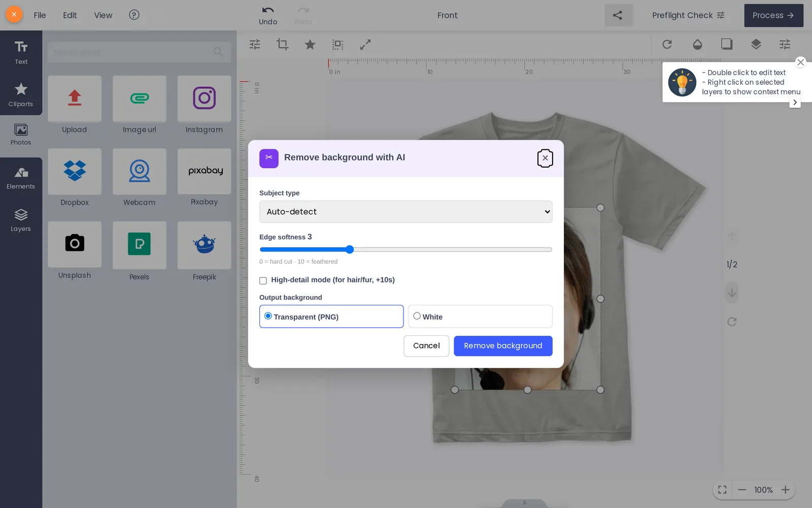The width and height of the screenshot is (812, 508).
Task: Click the orange close editor button
Action: coord(14,14)
